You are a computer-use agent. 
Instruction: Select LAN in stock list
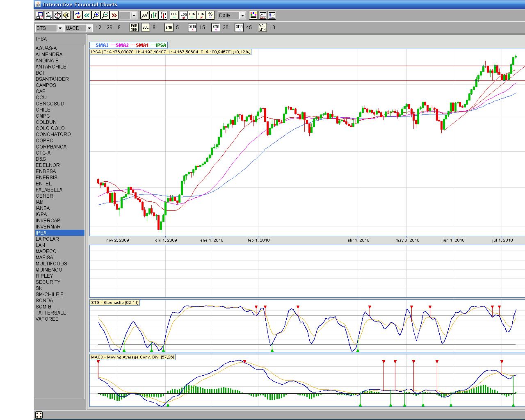[60, 245]
